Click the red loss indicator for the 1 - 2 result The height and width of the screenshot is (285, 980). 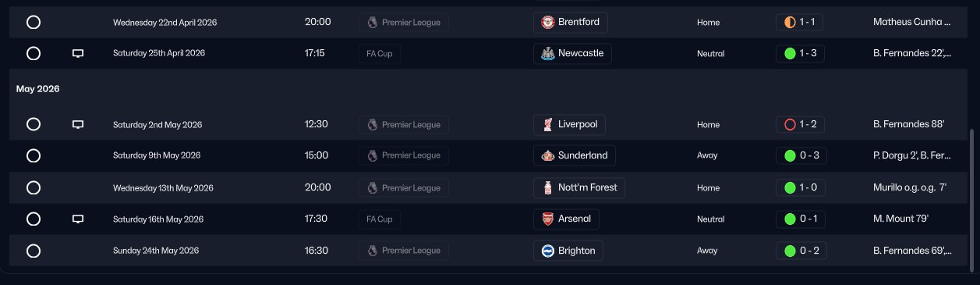[790, 124]
